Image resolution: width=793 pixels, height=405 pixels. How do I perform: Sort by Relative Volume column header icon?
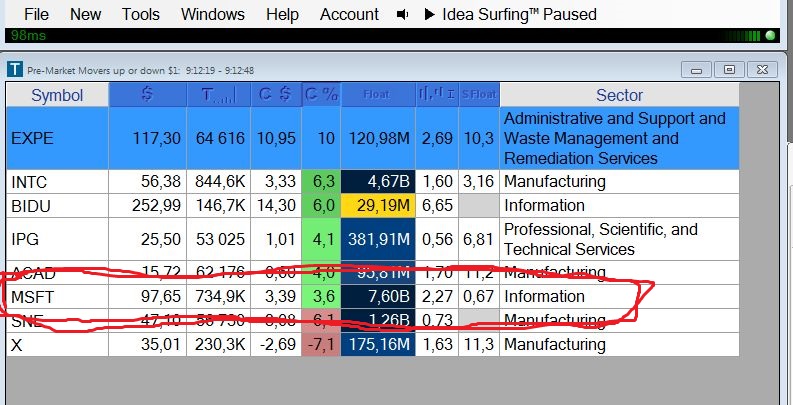pyautogui.click(x=437, y=95)
